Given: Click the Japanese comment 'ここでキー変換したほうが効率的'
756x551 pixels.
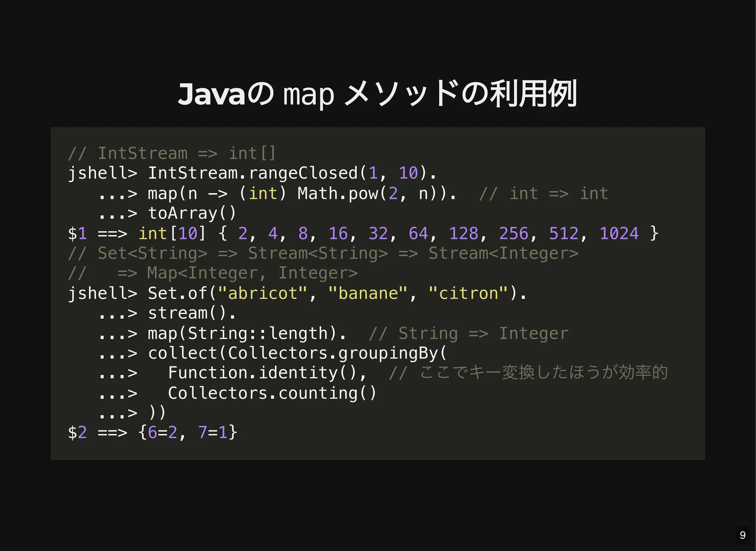Looking at the screenshot, I should point(544,372).
